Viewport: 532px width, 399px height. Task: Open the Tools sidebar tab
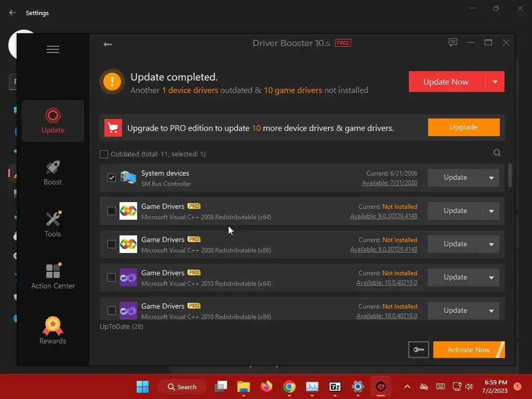click(x=53, y=224)
